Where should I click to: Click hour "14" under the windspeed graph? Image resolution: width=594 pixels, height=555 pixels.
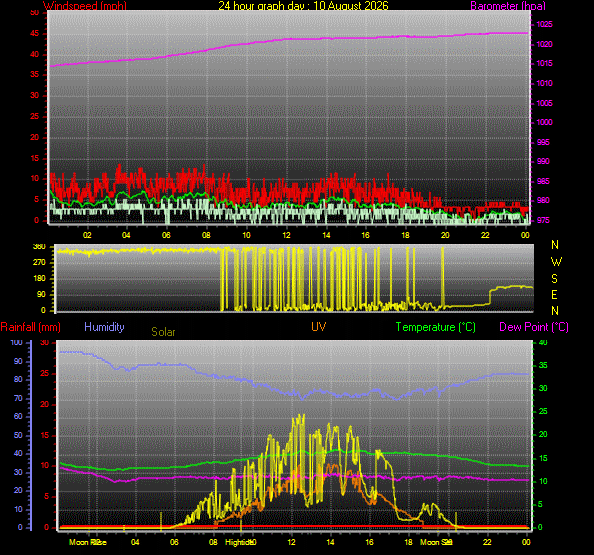pos(326,235)
